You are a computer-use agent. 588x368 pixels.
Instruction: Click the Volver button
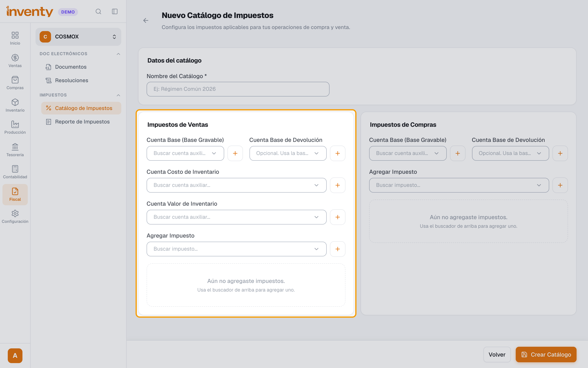click(x=497, y=355)
